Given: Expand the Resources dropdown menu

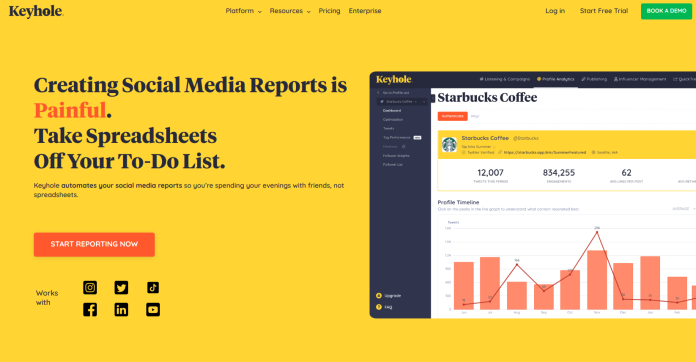Looking at the screenshot, I should point(290,11).
